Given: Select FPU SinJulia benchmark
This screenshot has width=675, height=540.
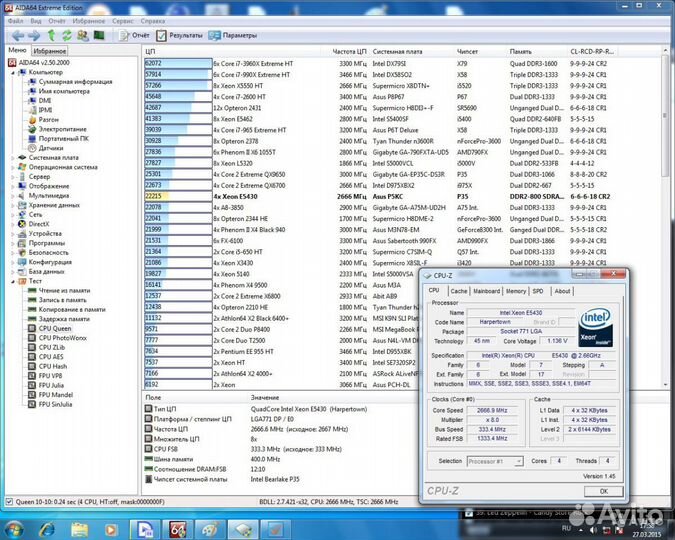Looking at the screenshot, I should click(x=50, y=404).
